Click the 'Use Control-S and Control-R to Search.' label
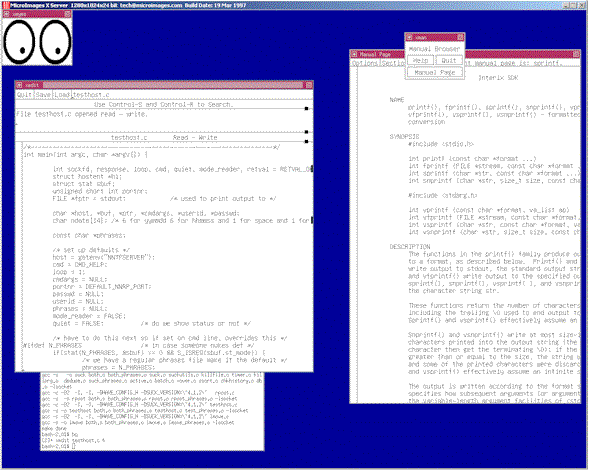Viewport: 589px width, 471px height. (163, 104)
